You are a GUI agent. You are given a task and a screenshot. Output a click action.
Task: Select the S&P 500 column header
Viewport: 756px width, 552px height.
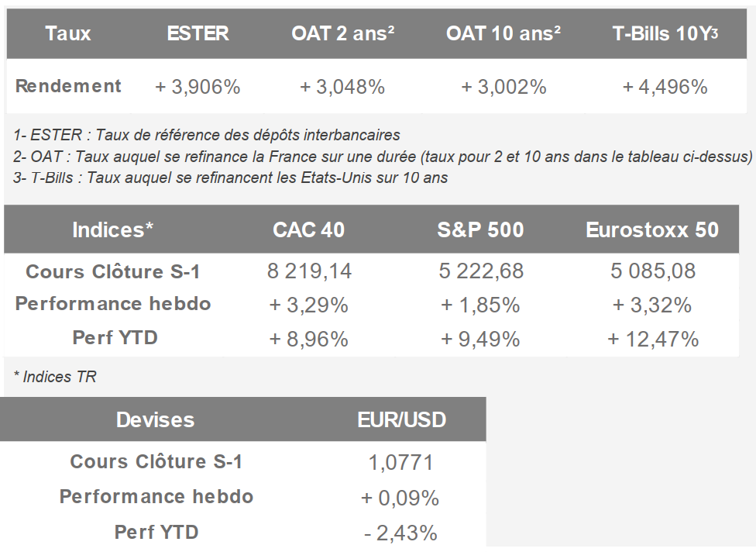[x=480, y=230]
